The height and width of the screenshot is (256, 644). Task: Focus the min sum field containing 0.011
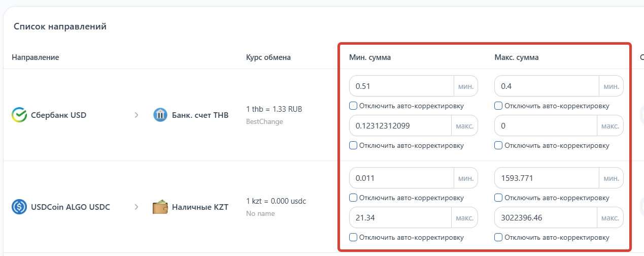tap(401, 178)
